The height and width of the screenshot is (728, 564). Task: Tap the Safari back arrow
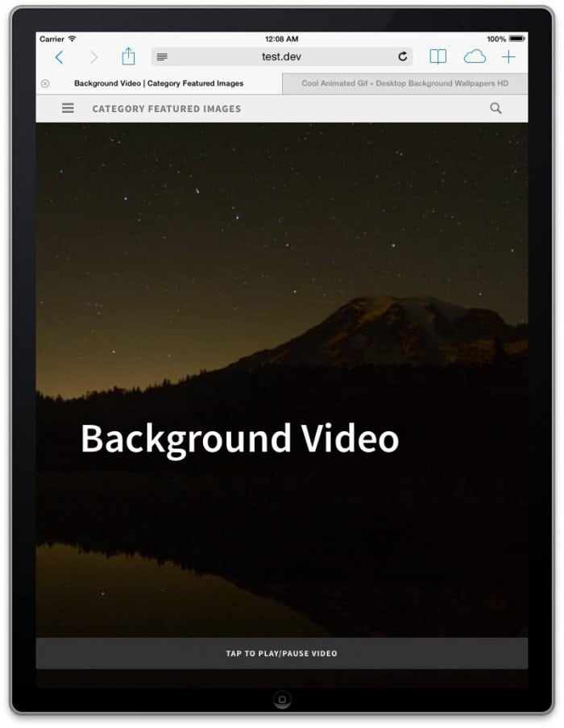(60, 57)
